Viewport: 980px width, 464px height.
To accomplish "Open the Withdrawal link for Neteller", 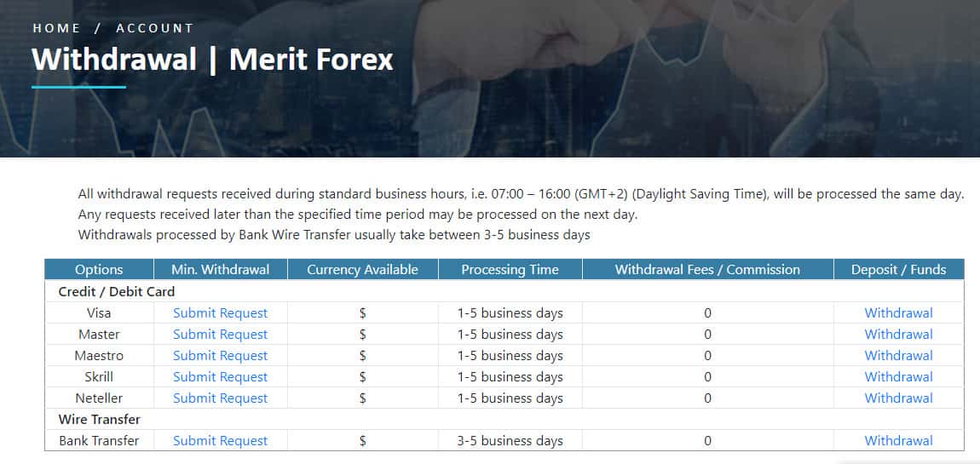I will pos(898,398).
